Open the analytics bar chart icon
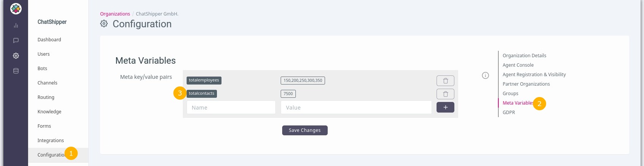644x166 pixels. pyautogui.click(x=16, y=25)
